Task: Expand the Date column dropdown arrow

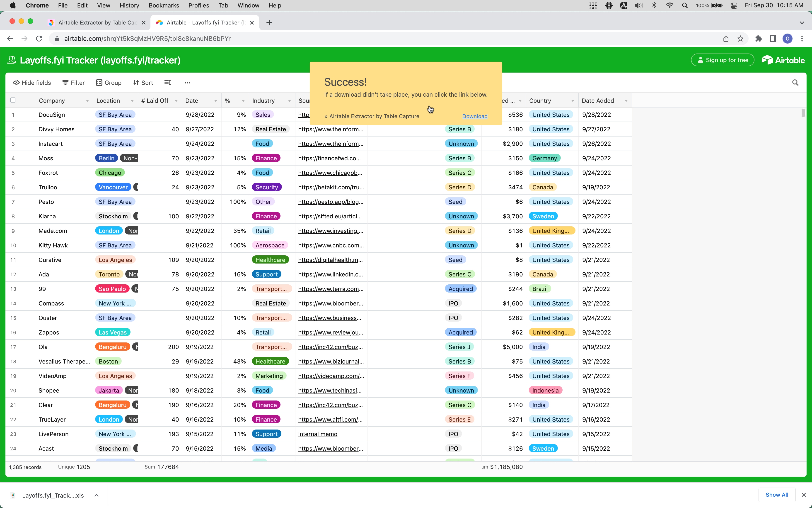Action: pos(216,101)
